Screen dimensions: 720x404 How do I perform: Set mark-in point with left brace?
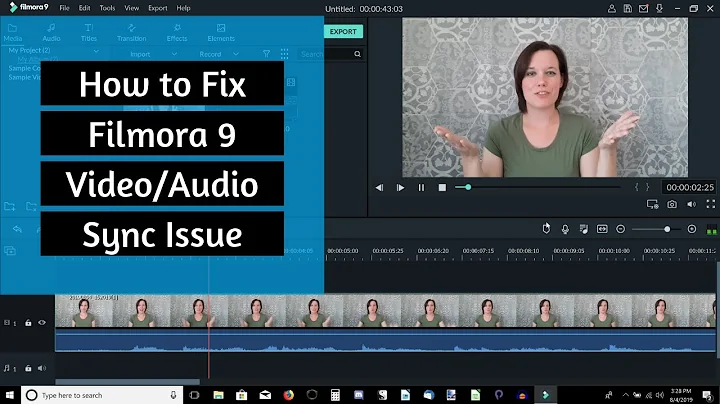click(x=636, y=187)
